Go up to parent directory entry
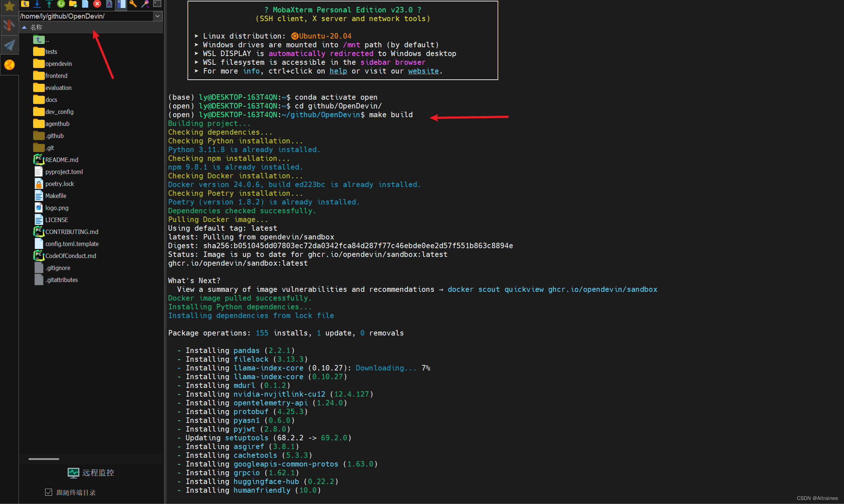This screenshot has height=504, width=844. [39, 40]
